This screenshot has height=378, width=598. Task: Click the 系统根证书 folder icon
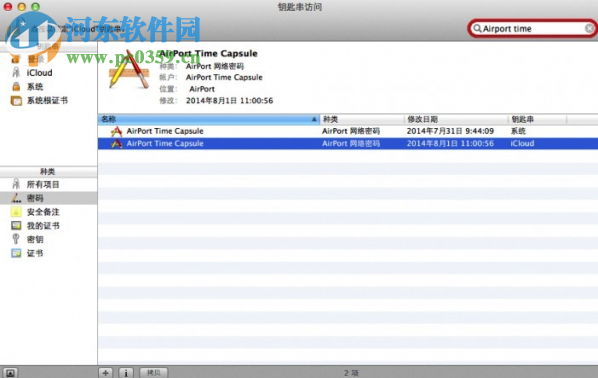click(x=16, y=101)
